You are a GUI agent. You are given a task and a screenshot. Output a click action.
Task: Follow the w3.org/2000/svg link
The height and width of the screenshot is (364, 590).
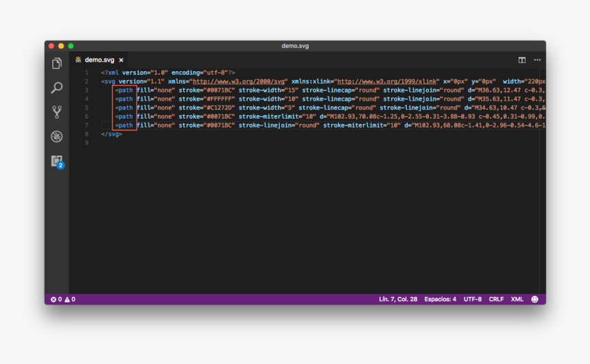pos(239,81)
